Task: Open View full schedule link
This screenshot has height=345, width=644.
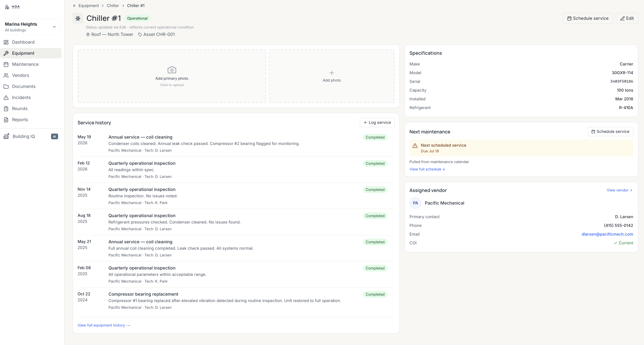Action: tap(427, 169)
